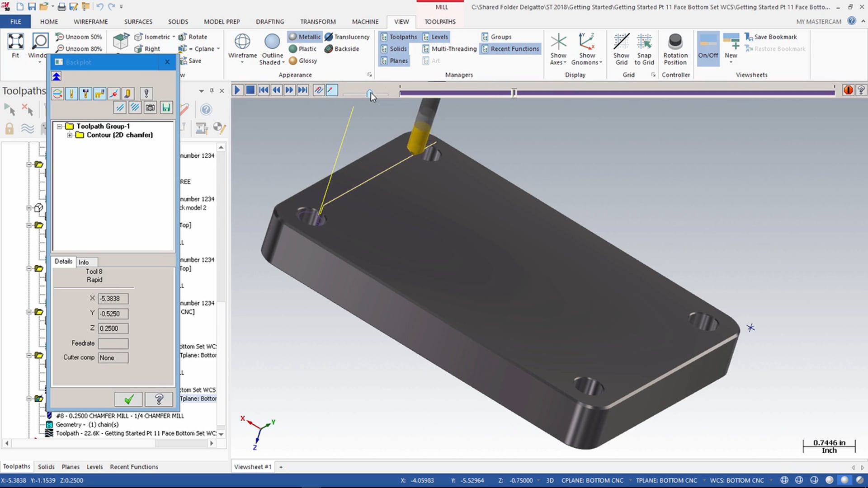Image resolution: width=868 pixels, height=488 pixels.
Task: Click the backplot position timeline marker
Action: tap(514, 93)
